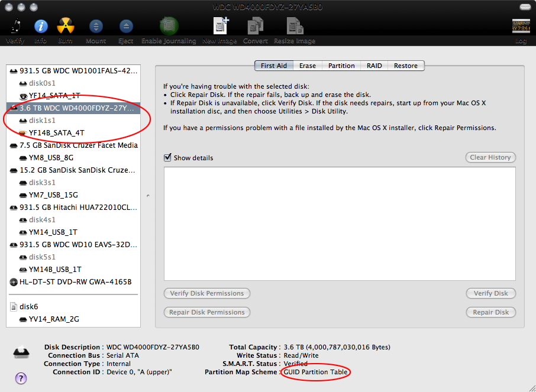
Task: Click inside the First Aid details log area
Action: pyautogui.click(x=340, y=223)
